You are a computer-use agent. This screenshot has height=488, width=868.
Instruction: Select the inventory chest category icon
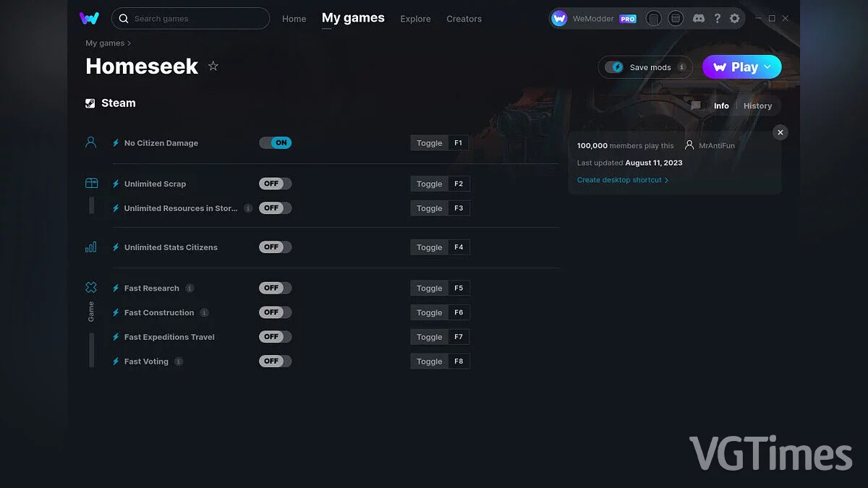click(x=91, y=184)
